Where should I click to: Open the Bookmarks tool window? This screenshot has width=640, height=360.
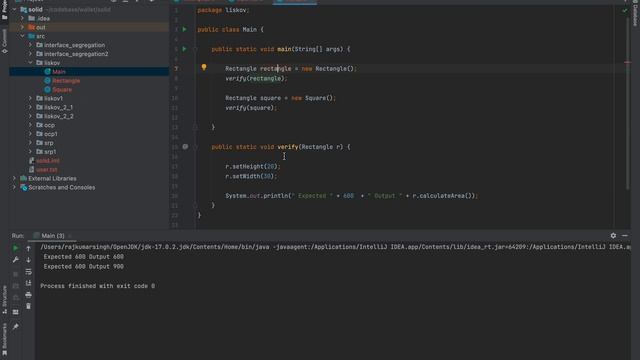4,339
